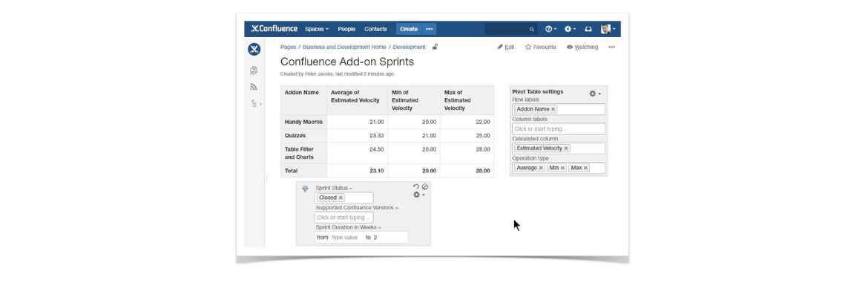
Task: Toggle Watching status for this page
Action: click(582, 47)
